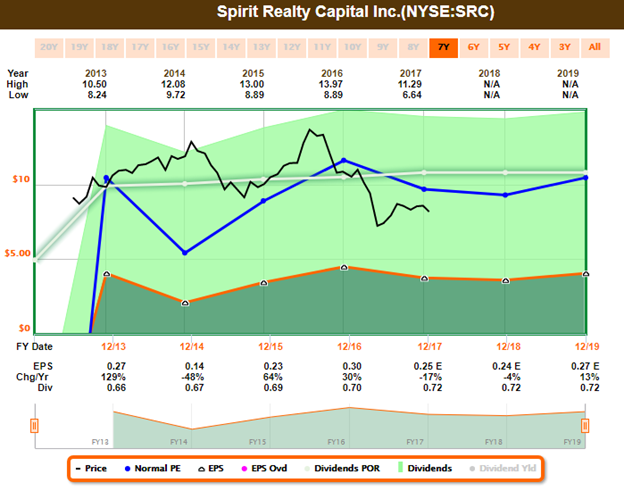The image size is (624, 491).
Task: Click the 12/17 FY date label
Action: pos(429,347)
